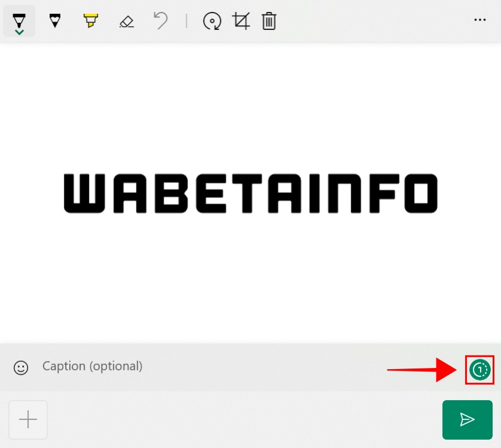Rotate the image
Image resolution: width=501 pixels, height=448 pixels.
[x=212, y=21]
